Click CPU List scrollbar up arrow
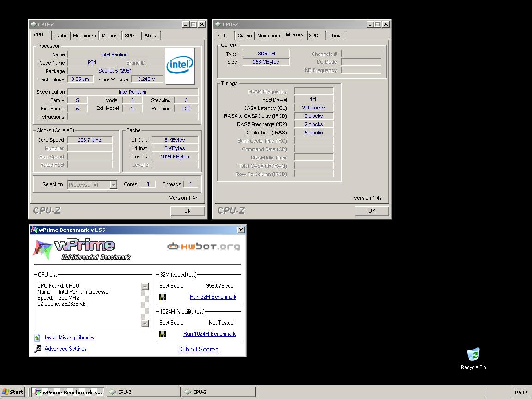The height and width of the screenshot is (399, 532). coord(145,286)
